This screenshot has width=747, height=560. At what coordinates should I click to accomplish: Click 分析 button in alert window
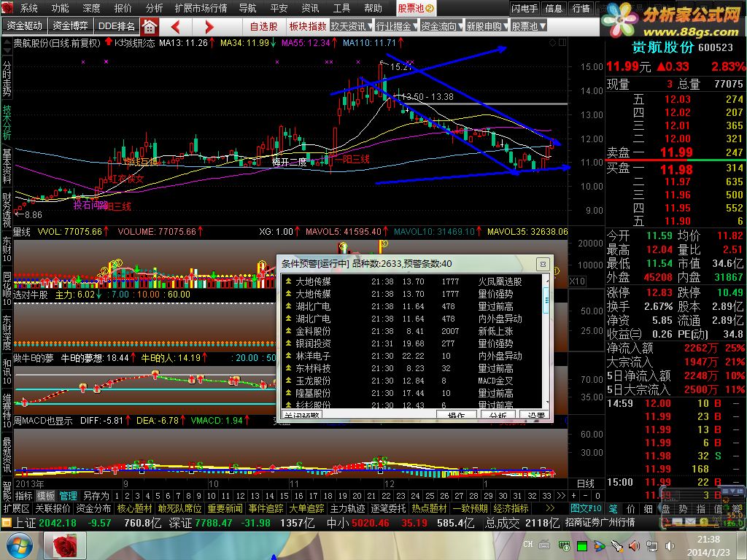click(498, 415)
